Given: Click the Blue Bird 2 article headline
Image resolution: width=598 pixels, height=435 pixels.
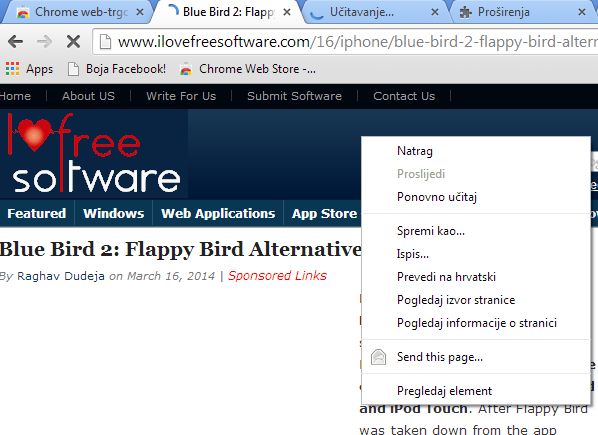Looking at the screenshot, I should 180,249.
